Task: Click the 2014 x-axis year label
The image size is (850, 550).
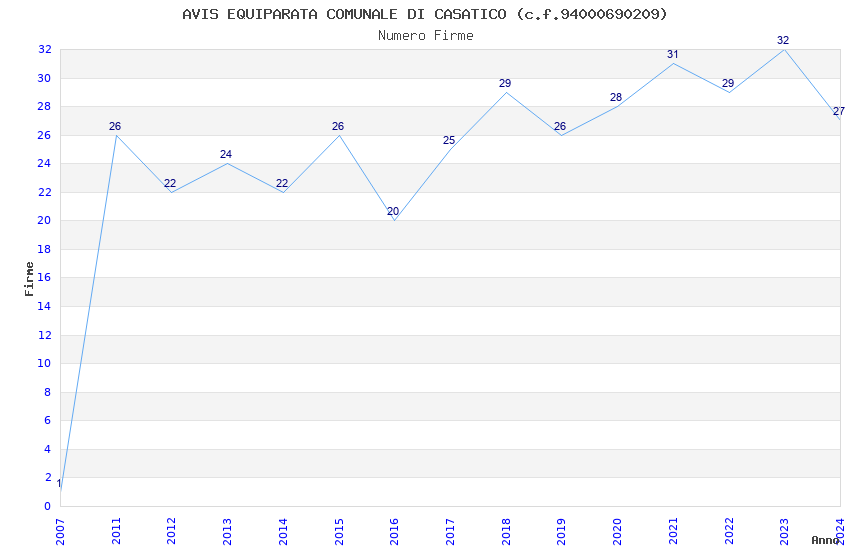Action: click(x=283, y=532)
